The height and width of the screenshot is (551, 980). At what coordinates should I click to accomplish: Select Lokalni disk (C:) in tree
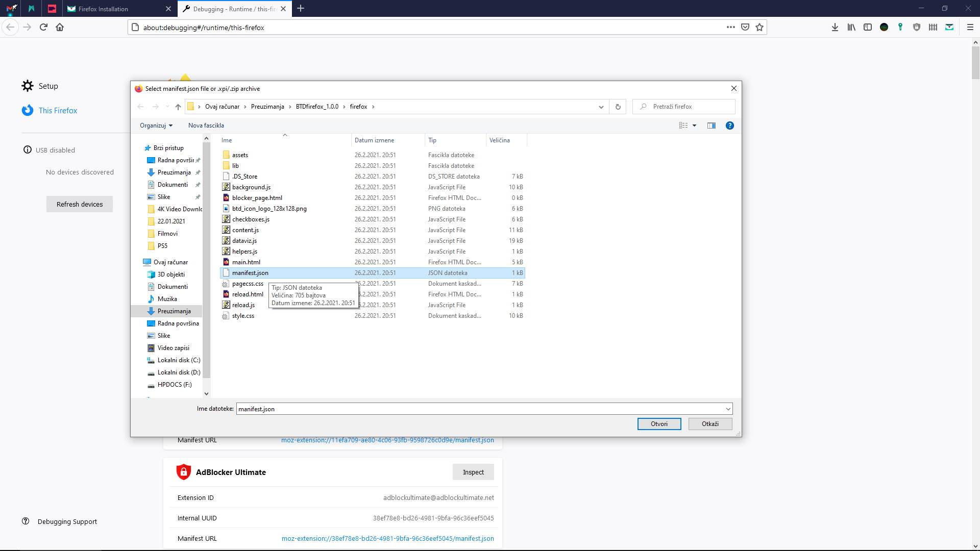click(179, 360)
